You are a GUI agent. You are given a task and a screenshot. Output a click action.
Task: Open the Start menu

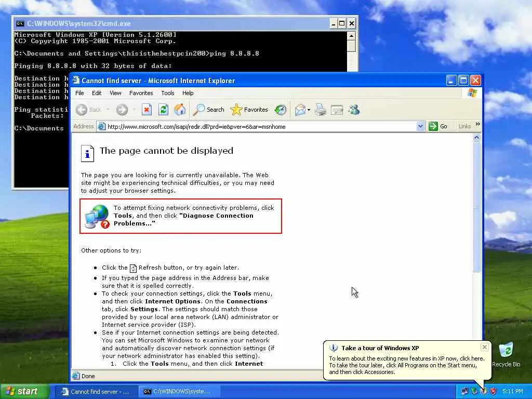(x=24, y=391)
